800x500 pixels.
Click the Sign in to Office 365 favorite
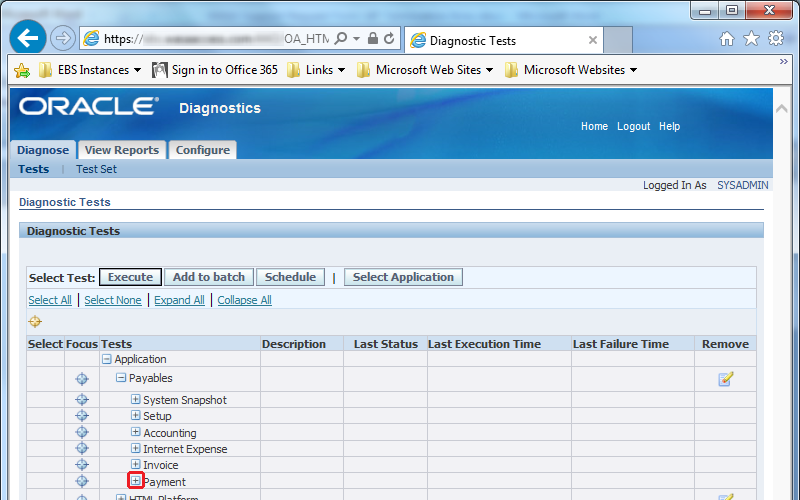point(215,70)
